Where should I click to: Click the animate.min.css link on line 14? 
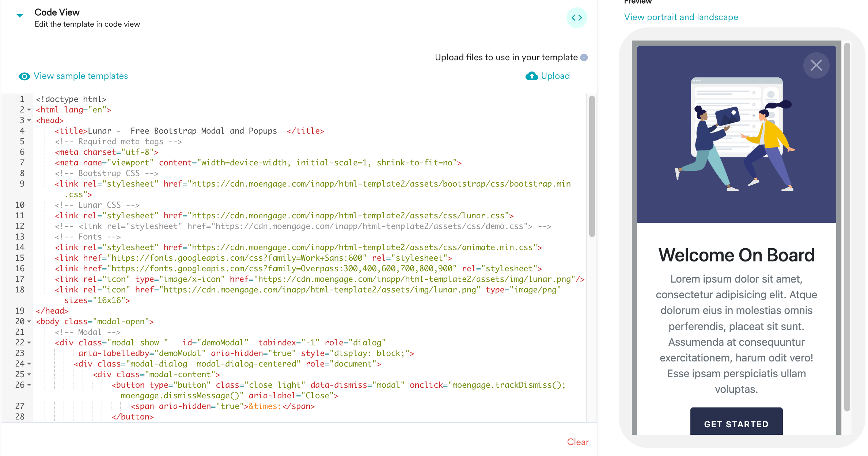(298, 247)
